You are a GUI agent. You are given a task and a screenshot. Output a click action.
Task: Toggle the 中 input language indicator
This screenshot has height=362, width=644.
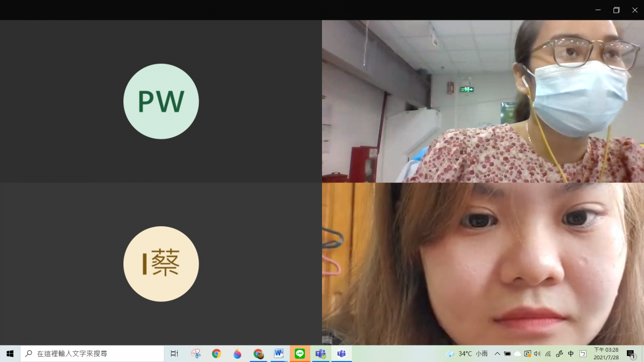click(571, 353)
